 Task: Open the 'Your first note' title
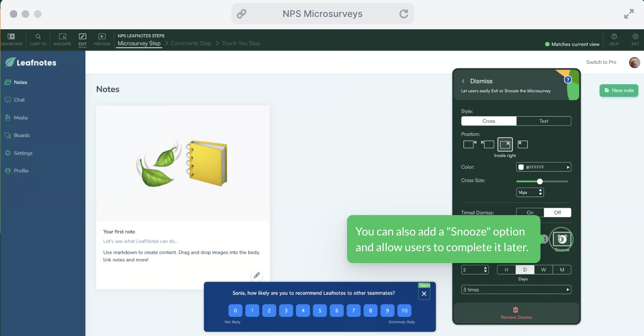(119, 232)
